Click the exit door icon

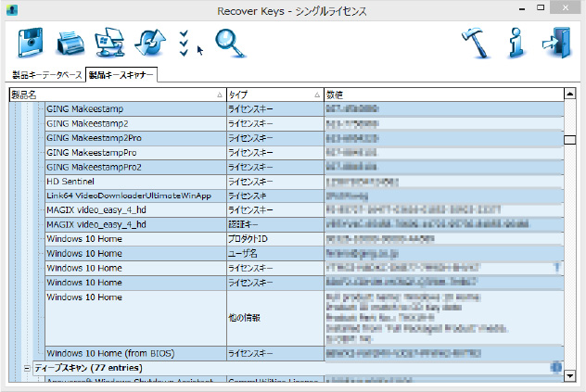557,43
